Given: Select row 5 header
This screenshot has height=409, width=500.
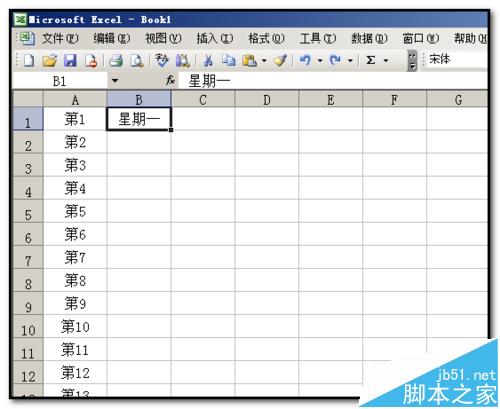Looking at the screenshot, I should point(28,211).
